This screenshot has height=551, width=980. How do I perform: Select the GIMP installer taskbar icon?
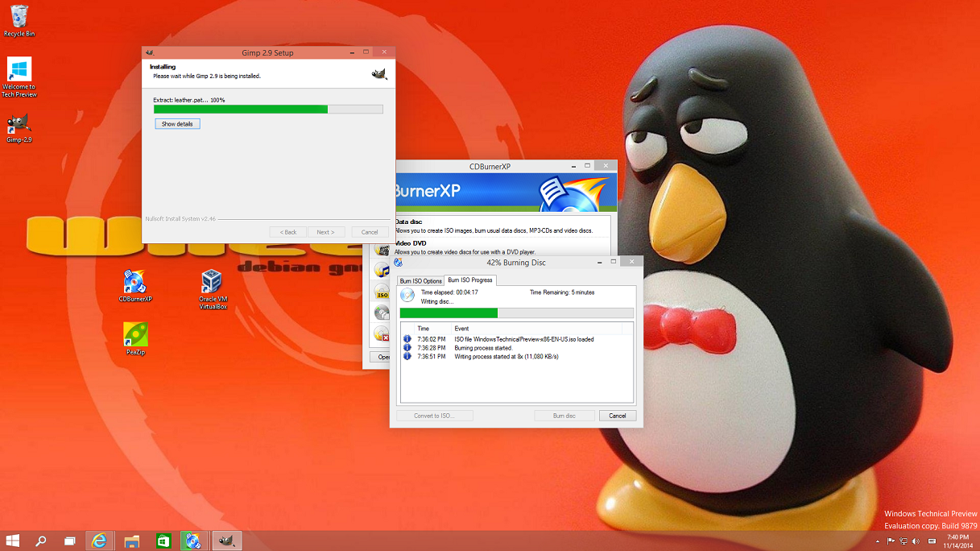(x=226, y=541)
